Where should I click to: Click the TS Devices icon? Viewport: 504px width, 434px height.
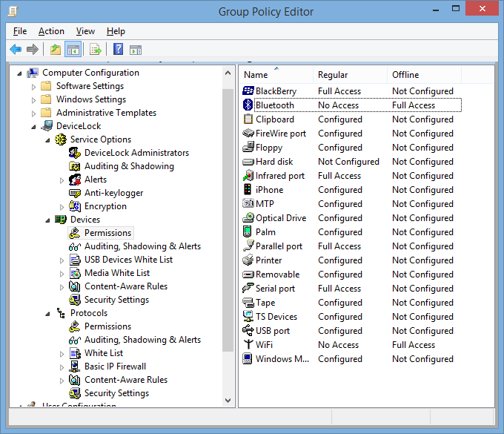click(x=248, y=316)
